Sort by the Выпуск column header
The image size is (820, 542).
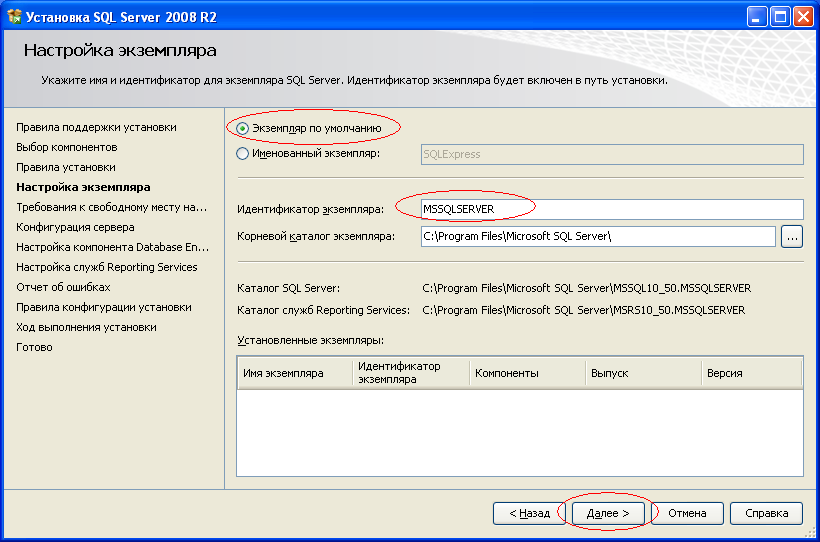pyautogui.click(x=644, y=373)
